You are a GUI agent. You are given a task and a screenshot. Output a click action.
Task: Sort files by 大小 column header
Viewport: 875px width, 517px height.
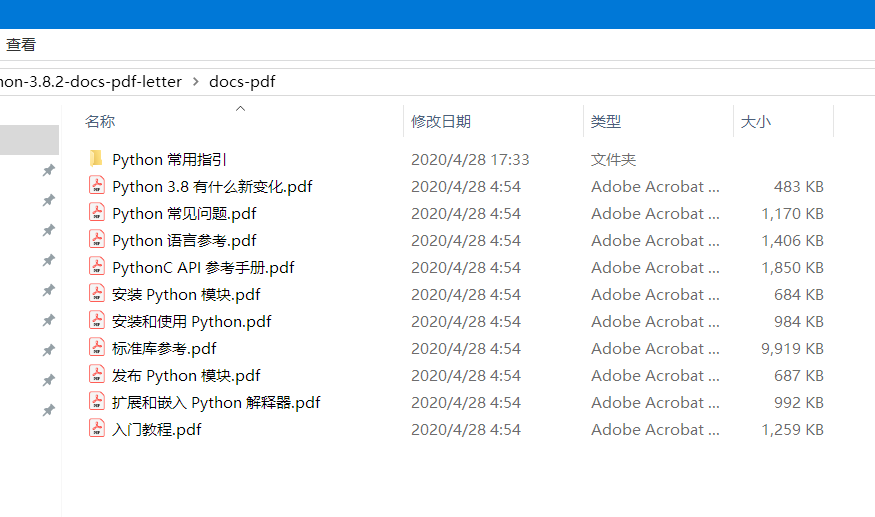coord(756,121)
